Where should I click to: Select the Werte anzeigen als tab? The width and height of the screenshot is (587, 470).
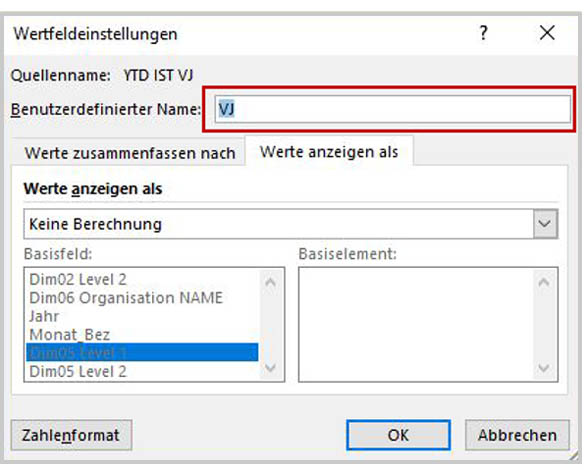[329, 152]
